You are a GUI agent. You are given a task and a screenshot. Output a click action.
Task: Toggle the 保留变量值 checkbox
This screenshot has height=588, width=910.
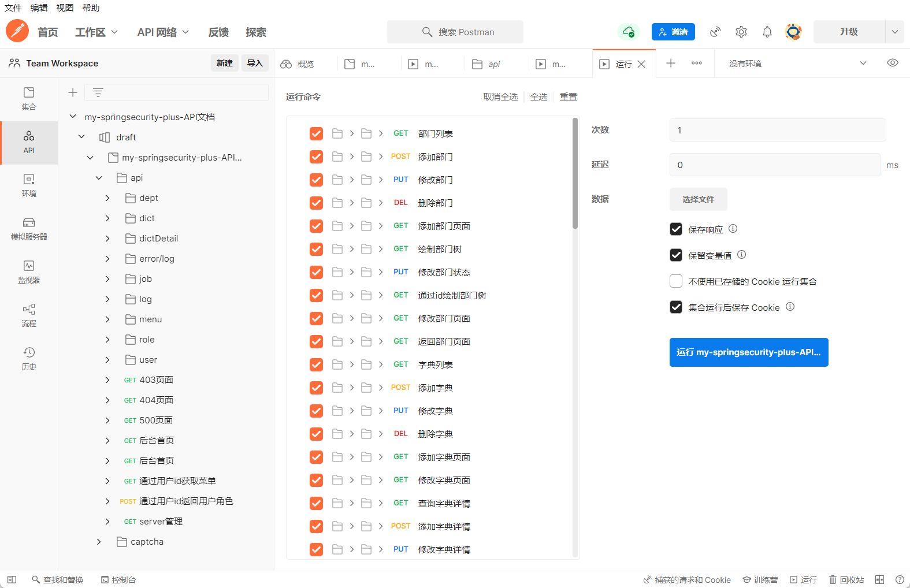point(676,255)
